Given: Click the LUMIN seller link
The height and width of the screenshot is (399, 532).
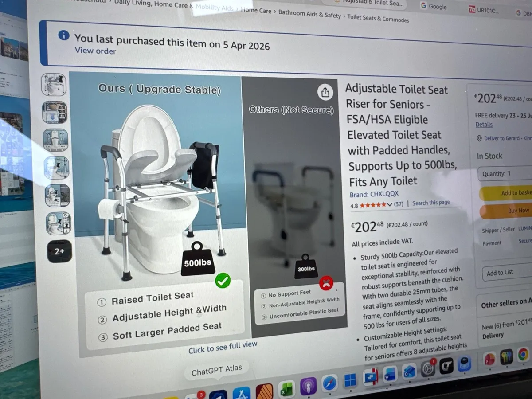Looking at the screenshot, I should [x=526, y=228].
